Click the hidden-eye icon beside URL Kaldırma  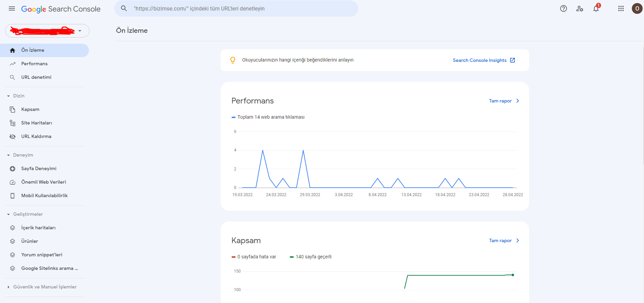click(x=13, y=137)
